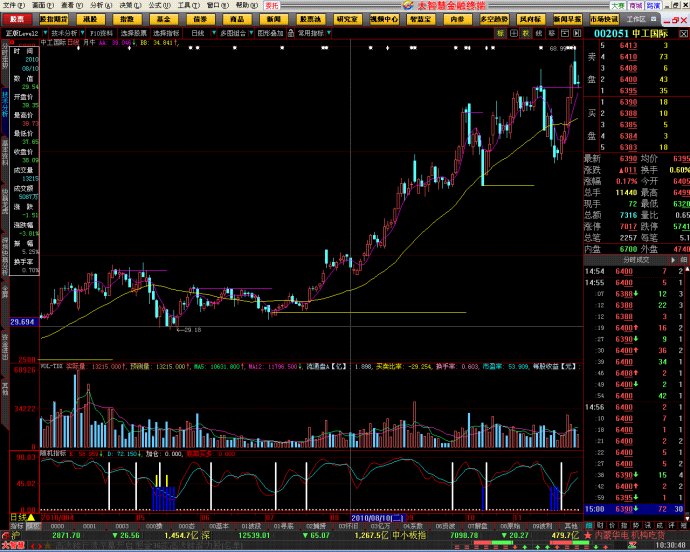Screen dimensions: 690x552
Task: Expand the 日线 period dropdown
Action: point(199,33)
